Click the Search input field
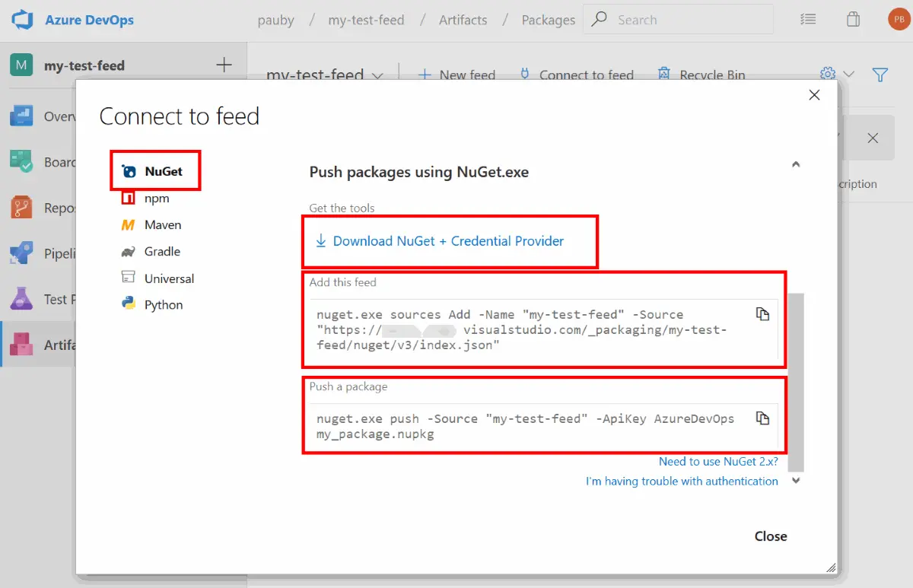Screen dimensions: 913x588 (x=678, y=21)
